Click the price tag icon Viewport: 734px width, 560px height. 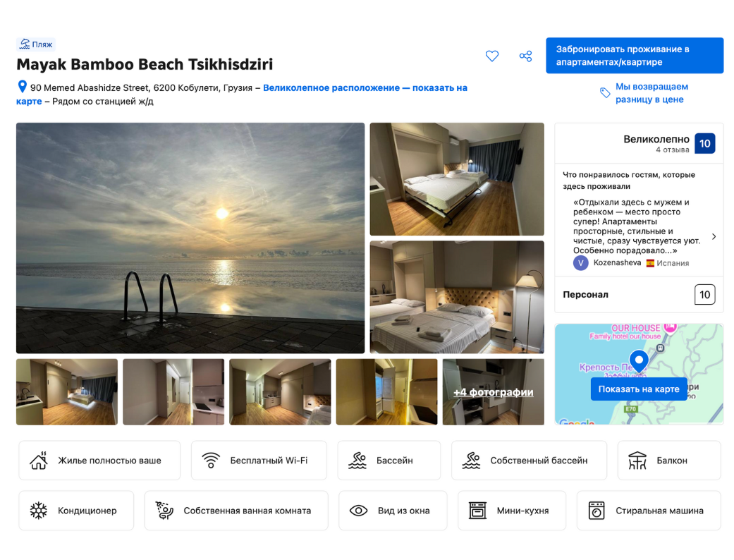[x=605, y=93]
